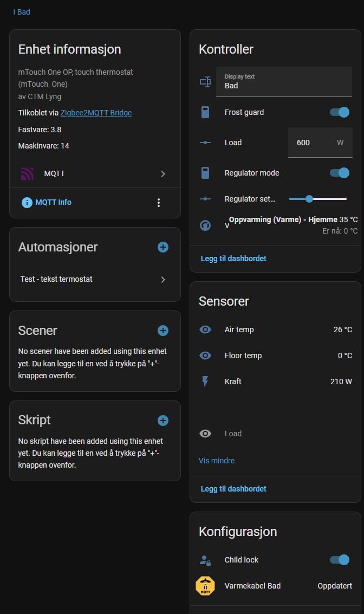364x614 pixels.
Task: Click Legg til dashbordet under Kontroller
Action: [233, 258]
